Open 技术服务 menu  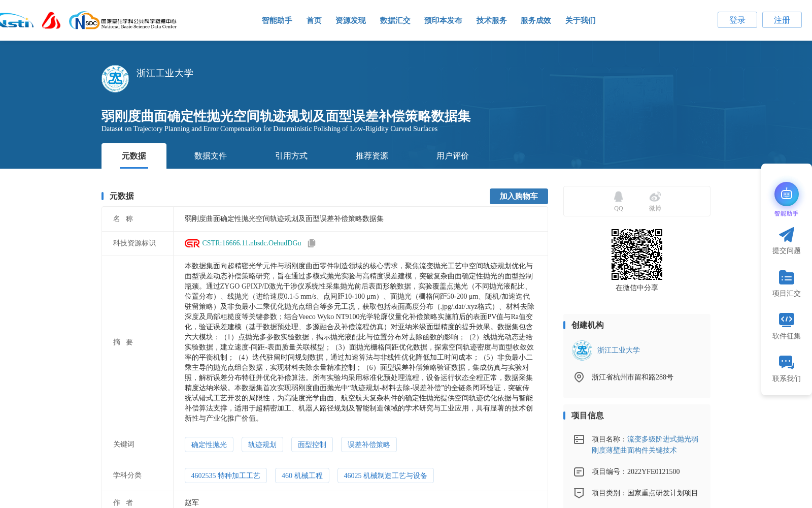[492, 20]
